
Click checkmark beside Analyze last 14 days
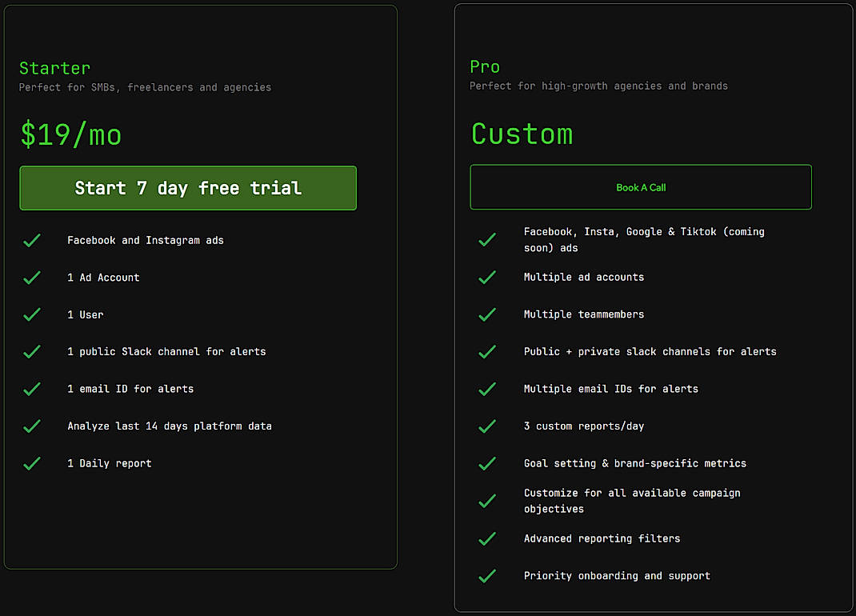click(x=32, y=426)
